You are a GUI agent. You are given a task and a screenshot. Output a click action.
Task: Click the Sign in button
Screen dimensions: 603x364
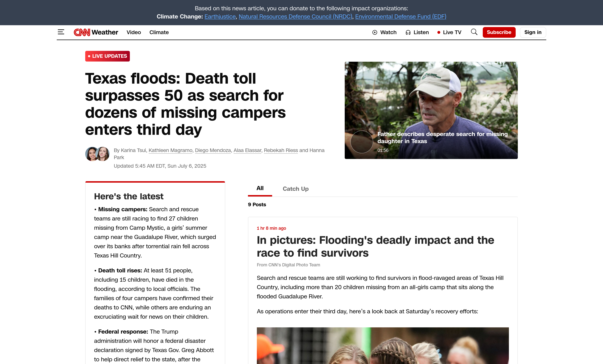(x=533, y=32)
